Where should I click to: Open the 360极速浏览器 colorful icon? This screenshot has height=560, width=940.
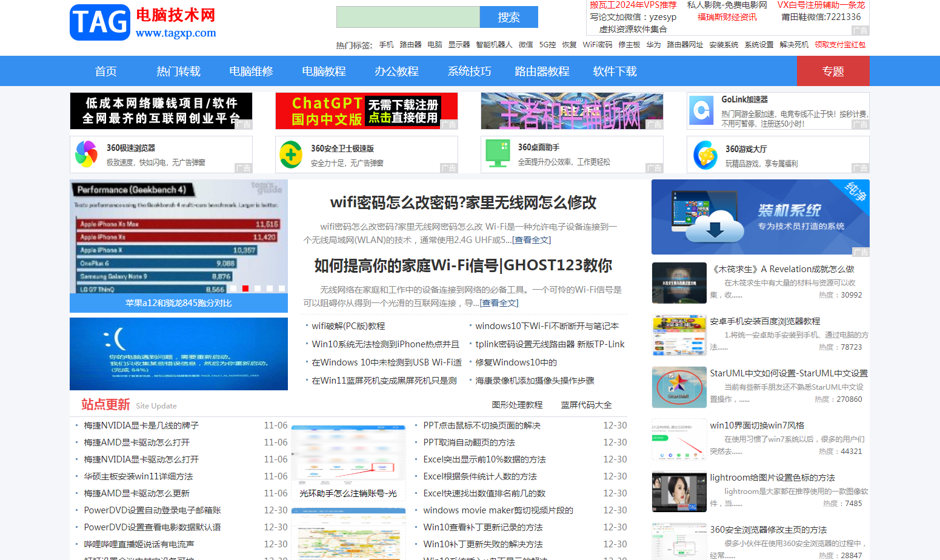tap(86, 154)
